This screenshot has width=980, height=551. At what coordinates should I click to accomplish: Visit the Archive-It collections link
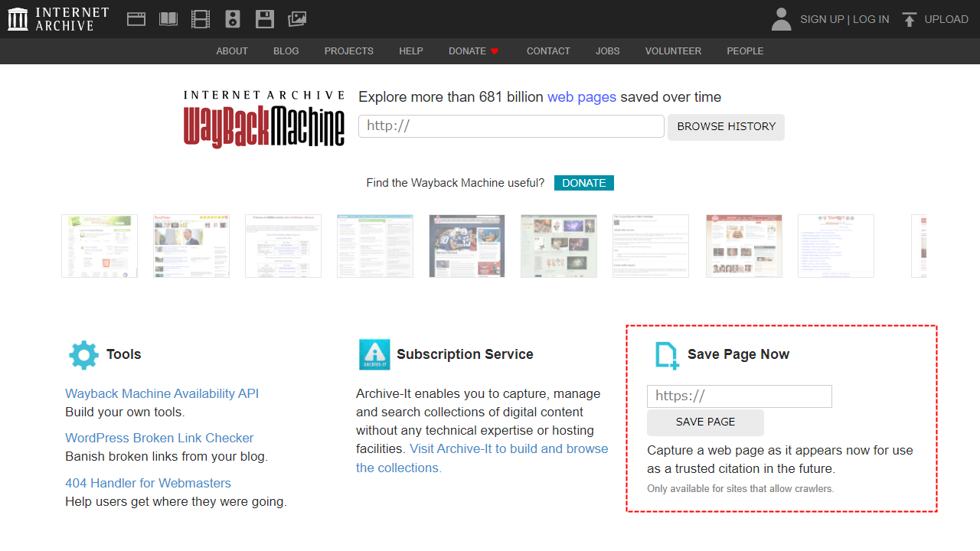pyautogui.click(x=482, y=458)
